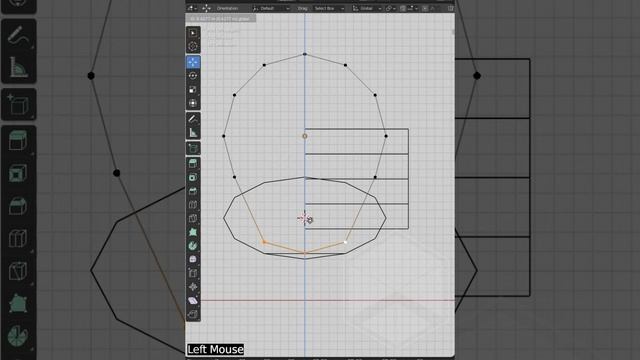Click the 'Left Mouse' overlay label
640x360 pixels.
[x=216, y=349]
